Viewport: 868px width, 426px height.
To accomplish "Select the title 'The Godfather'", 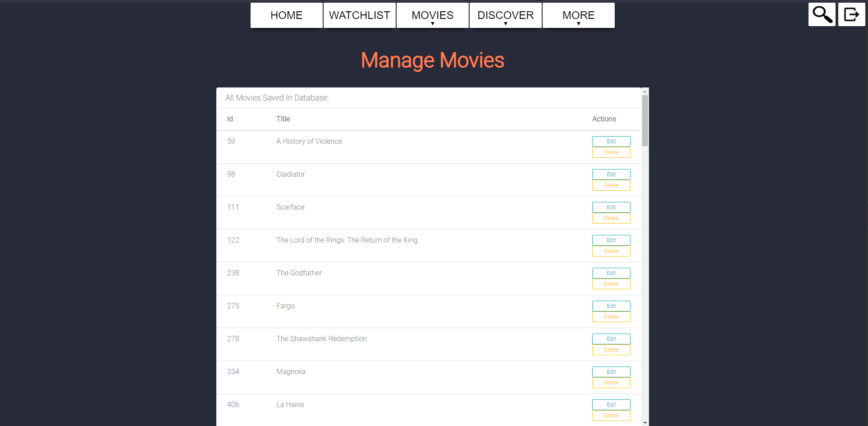I will coord(299,273).
